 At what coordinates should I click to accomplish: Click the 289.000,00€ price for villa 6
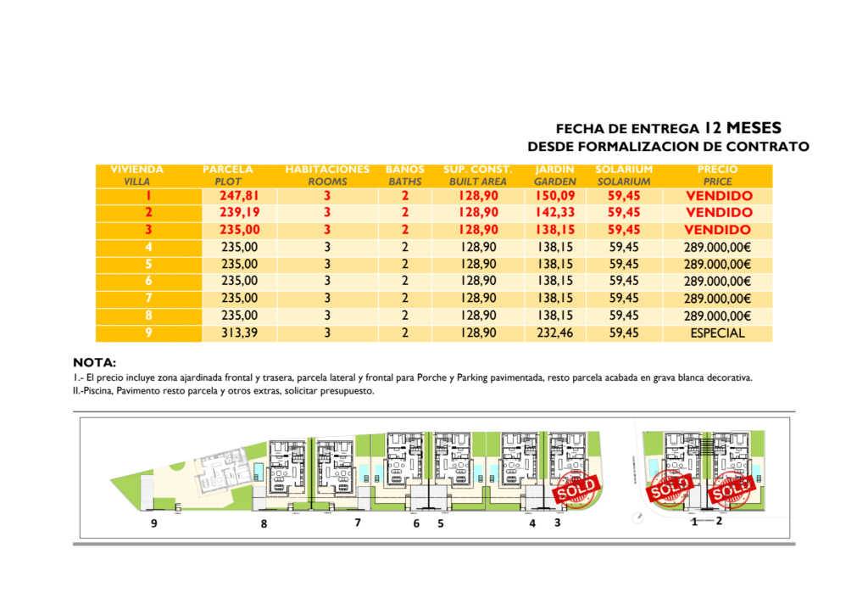point(717,282)
